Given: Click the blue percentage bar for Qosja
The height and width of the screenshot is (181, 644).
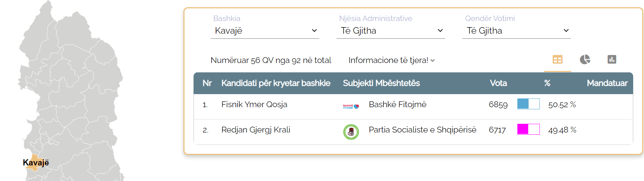Looking at the screenshot, I should 528,104.
